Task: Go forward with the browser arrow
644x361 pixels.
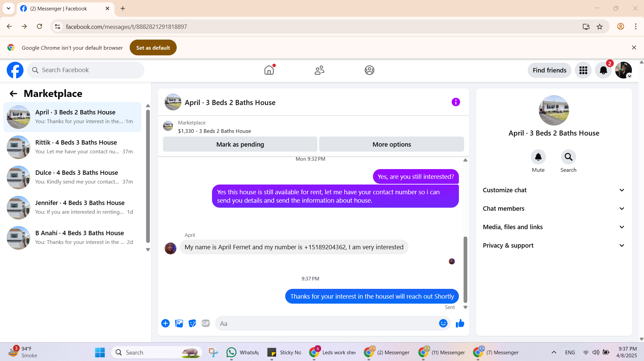Action: [24, 27]
